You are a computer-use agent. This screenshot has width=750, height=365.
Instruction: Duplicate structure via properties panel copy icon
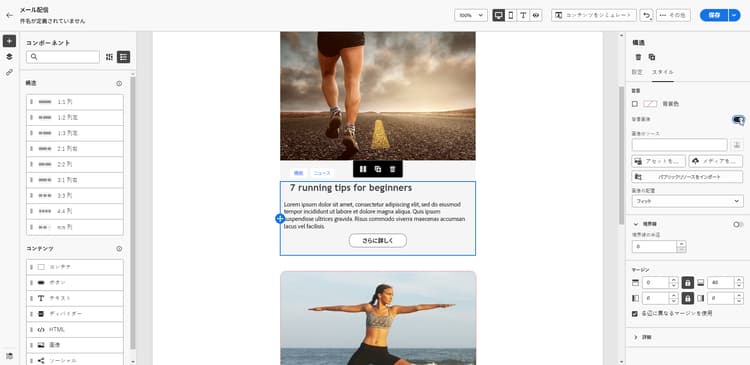tap(651, 57)
